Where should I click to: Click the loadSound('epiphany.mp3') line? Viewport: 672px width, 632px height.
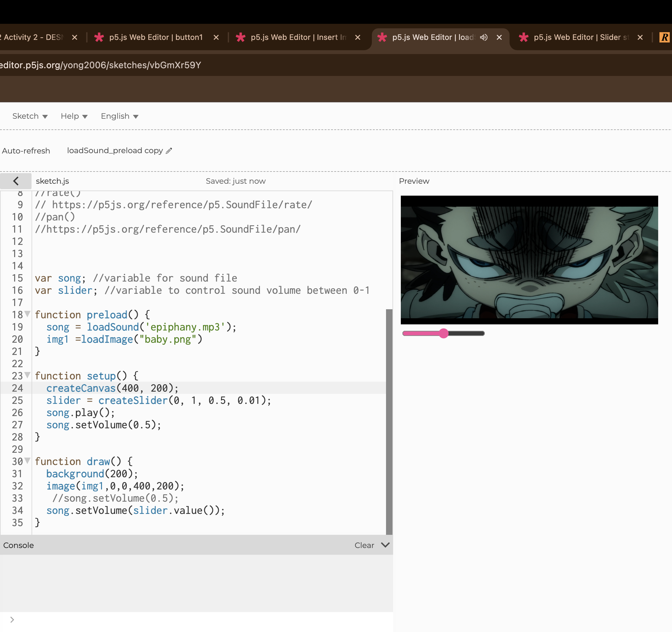pos(141,327)
